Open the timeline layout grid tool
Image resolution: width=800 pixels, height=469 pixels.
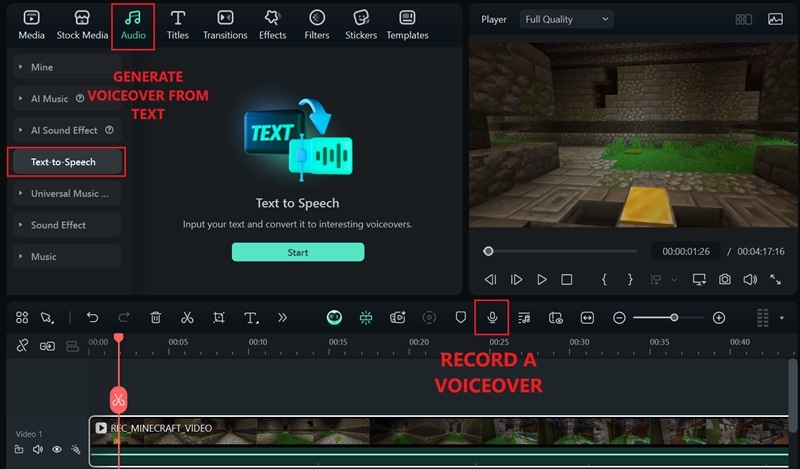(22, 318)
